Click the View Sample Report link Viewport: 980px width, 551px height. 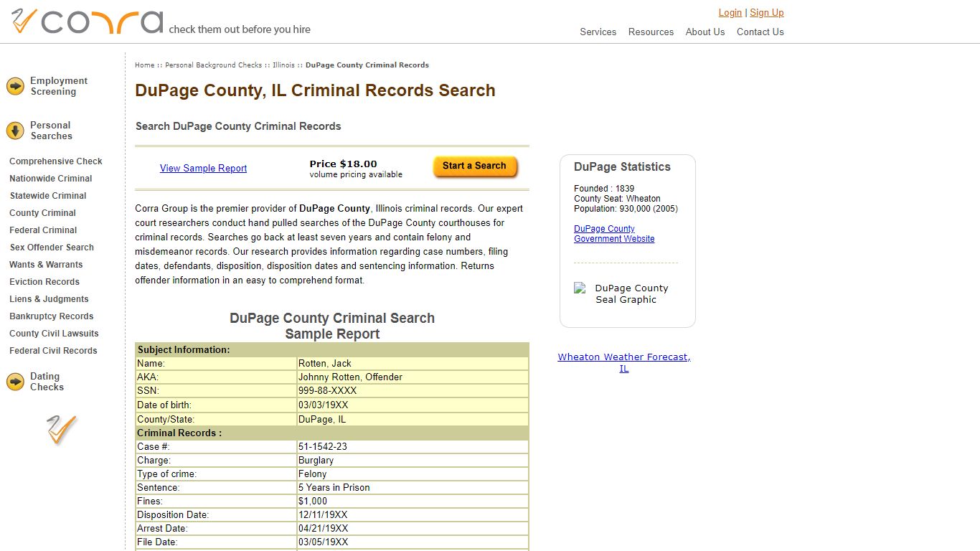[x=203, y=168]
